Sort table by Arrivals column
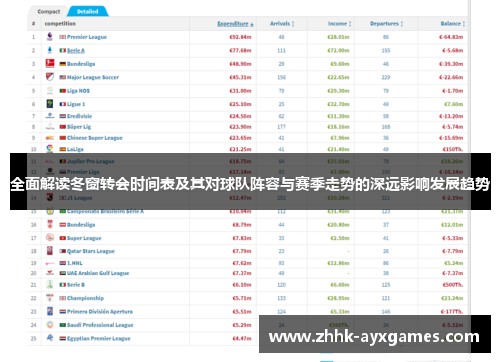This screenshot has height=362, width=500. [282, 24]
